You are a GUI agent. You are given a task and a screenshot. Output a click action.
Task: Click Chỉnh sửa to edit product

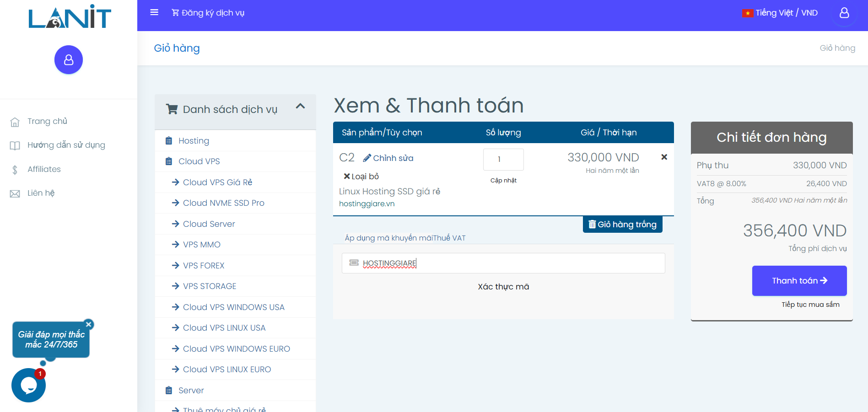tap(388, 158)
